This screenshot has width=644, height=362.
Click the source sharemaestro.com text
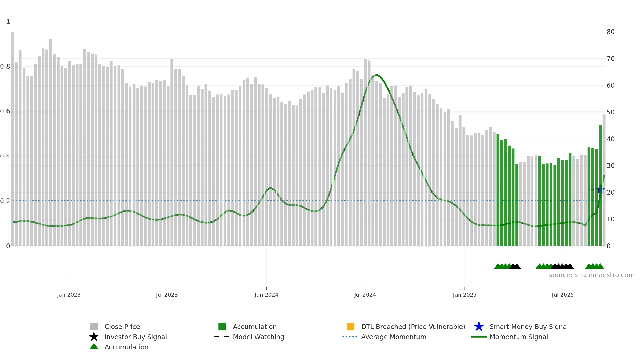(x=591, y=275)
